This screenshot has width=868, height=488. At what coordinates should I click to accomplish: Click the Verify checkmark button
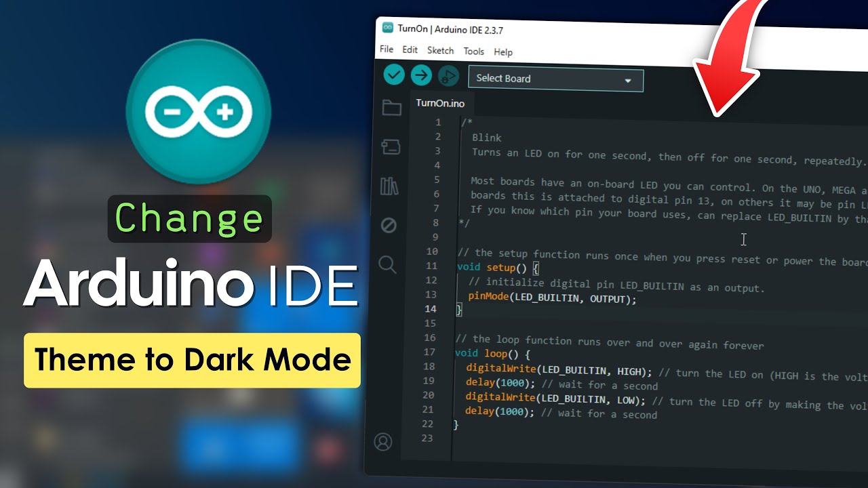pos(394,75)
